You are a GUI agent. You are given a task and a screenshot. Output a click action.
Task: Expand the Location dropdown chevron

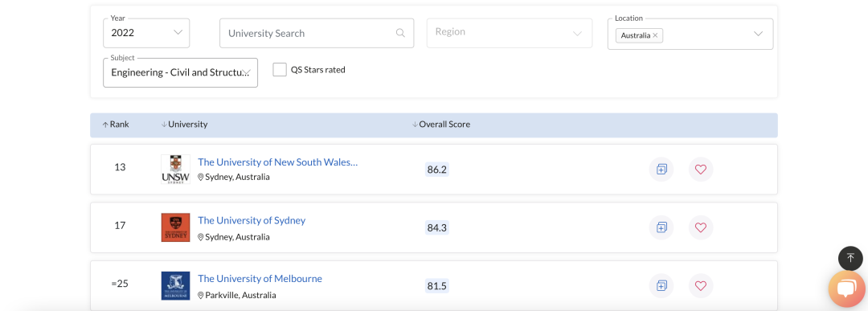tap(759, 34)
